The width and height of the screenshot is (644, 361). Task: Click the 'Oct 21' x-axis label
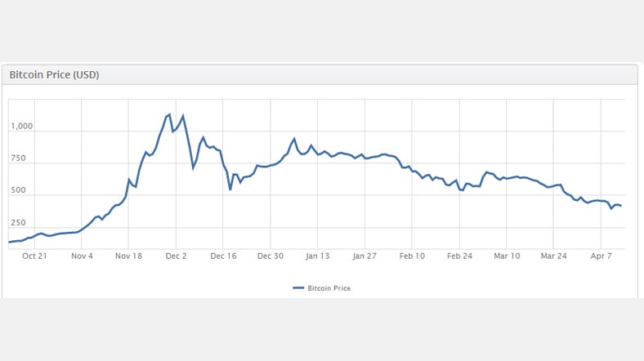point(34,256)
